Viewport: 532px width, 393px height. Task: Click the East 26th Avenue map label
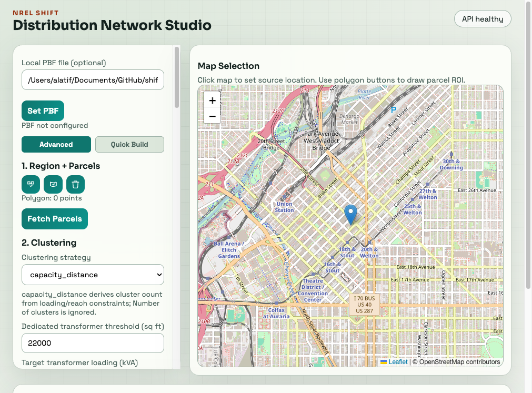(477, 190)
